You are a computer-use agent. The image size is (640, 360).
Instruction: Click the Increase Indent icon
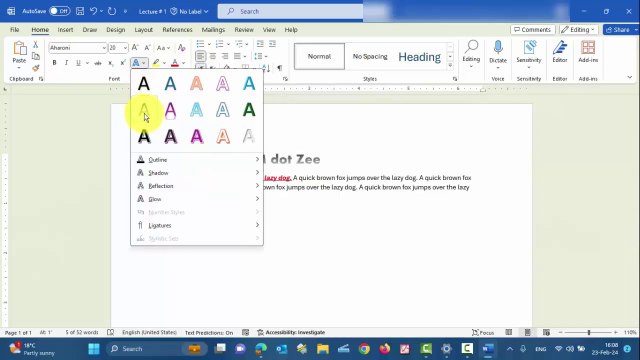click(x=272, y=44)
